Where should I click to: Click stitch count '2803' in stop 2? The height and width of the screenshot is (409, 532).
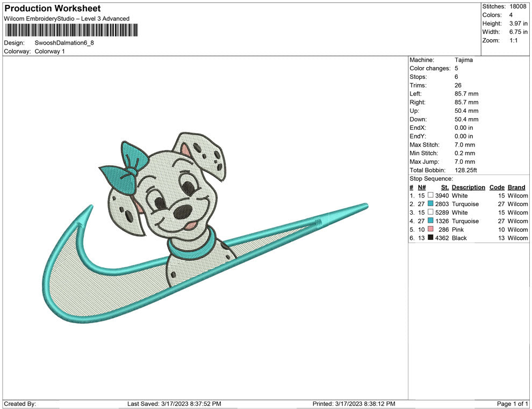(442, 204)
